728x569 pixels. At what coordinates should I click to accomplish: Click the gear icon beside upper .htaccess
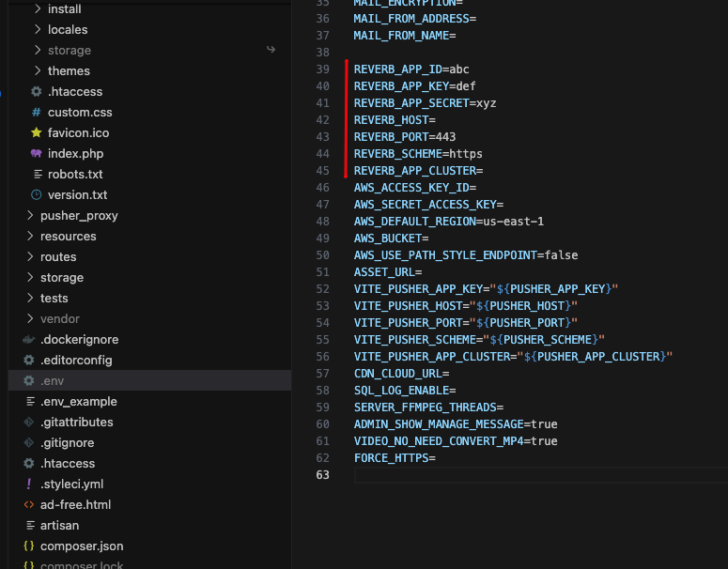(x=37, y=92)
